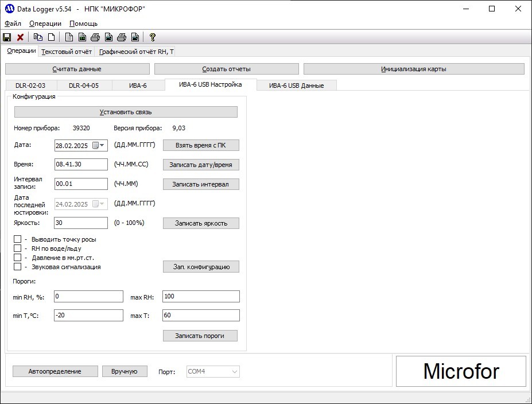This screenshot has height=404, width=532.
Task: Click the red X delete toolbar icon
Action: (x=21, y=37)
